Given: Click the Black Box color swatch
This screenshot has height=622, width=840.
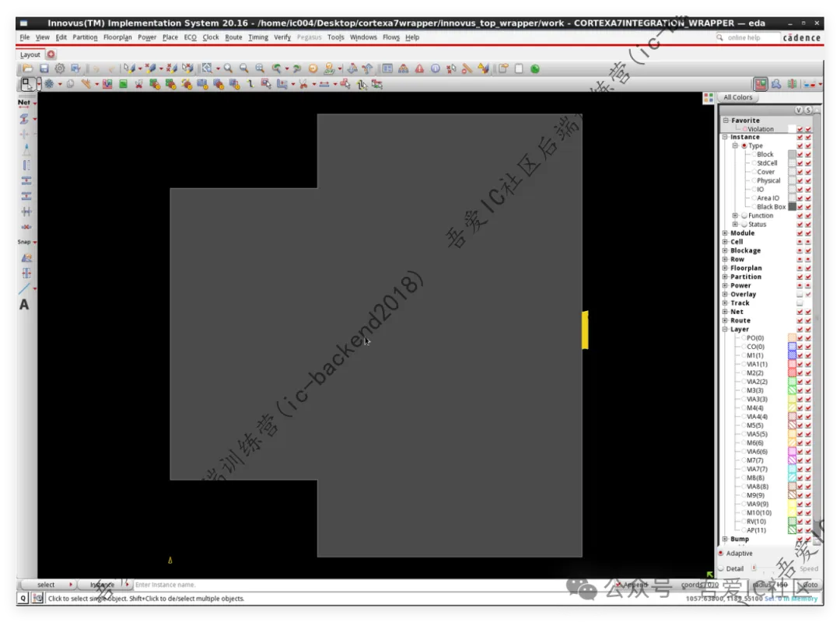Looking at the screenshot, I should 792,207.
